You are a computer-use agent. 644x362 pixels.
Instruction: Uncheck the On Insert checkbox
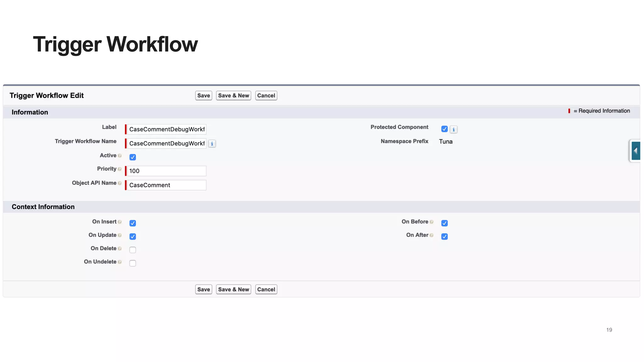(x=133, y=223)
